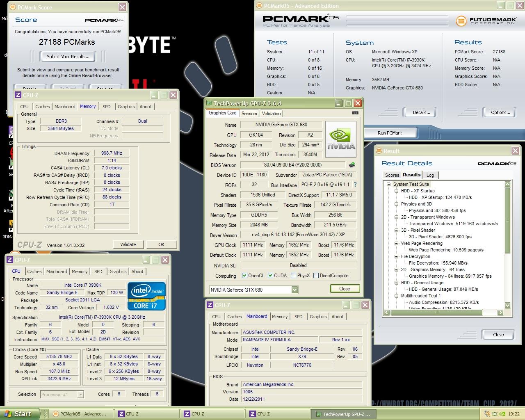Select the HDD - XP Startup 124.470 MB/s line
Viewport: 525px width, 420px height.
pyautogui.click(x=441, y=197)
